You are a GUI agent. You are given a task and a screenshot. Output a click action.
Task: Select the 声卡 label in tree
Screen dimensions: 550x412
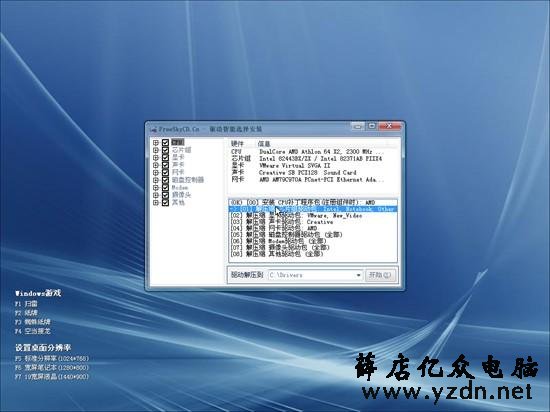pyautogui.click(x=178, y=165)
